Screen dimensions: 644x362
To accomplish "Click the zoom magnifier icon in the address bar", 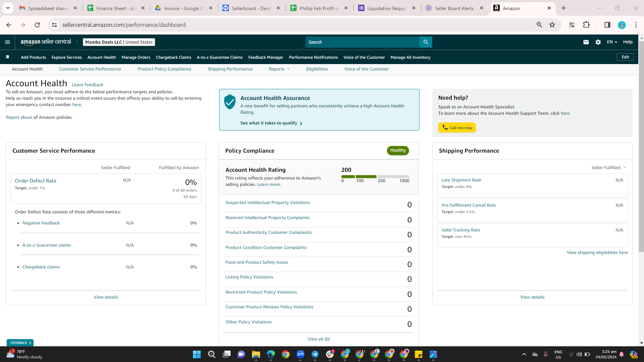I will pos(539,25).
